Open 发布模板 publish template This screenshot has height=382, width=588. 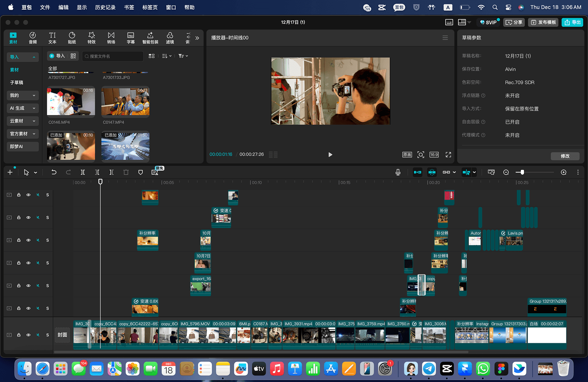pos(543,22)
